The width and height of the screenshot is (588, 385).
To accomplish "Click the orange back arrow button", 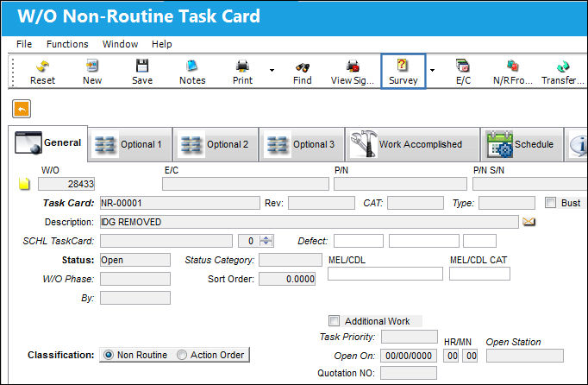I will 22,109.
